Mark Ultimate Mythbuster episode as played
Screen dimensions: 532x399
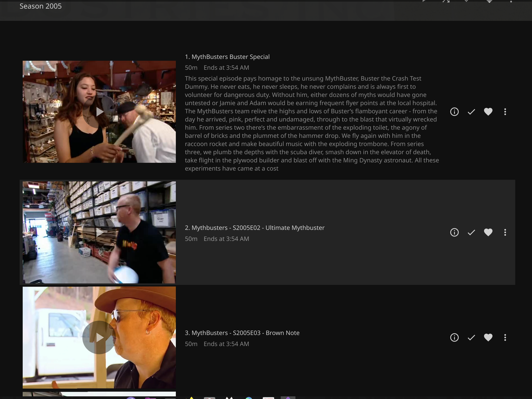pos(471,232)
